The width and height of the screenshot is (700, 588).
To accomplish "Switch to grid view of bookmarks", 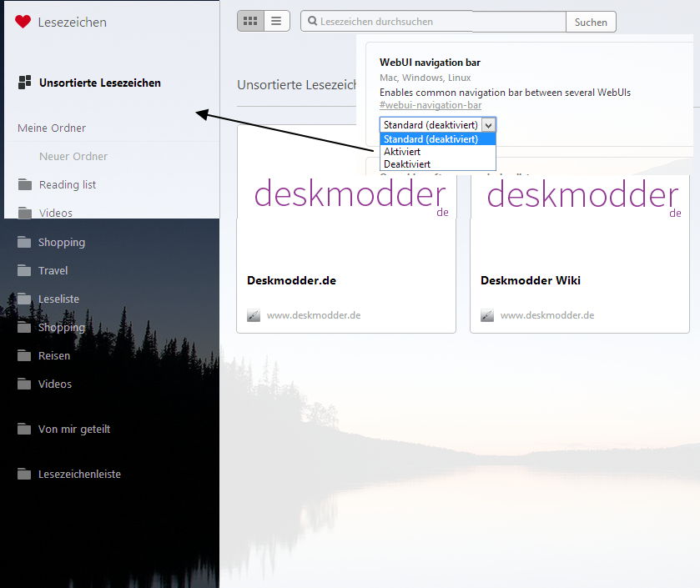I will pyautogui.click(x=250, y=21).
